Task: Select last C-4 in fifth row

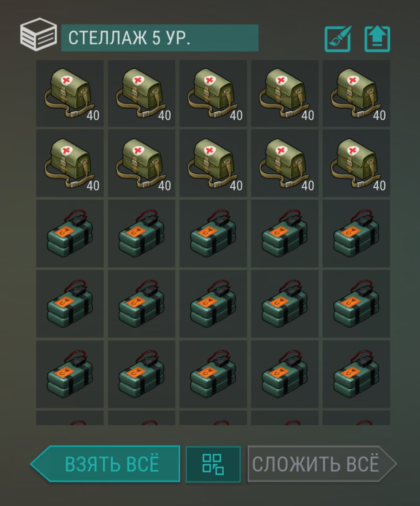Action: coord(356,374)
